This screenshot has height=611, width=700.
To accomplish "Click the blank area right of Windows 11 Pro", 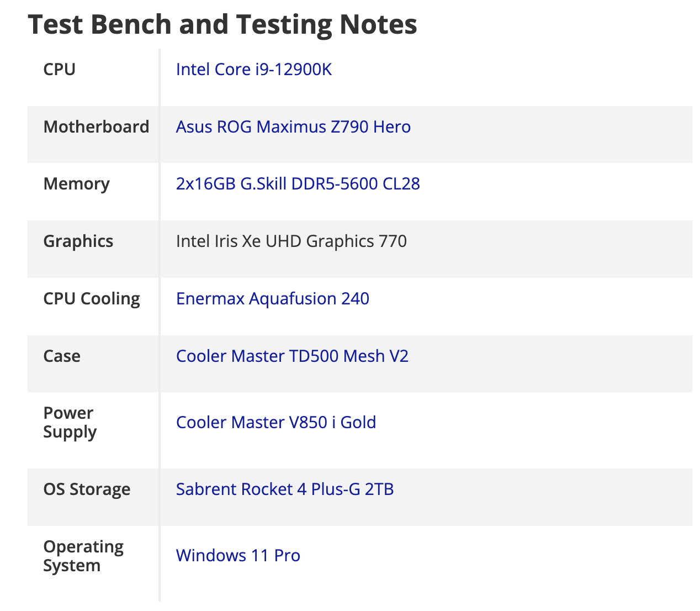I will (x=497, y=556).
